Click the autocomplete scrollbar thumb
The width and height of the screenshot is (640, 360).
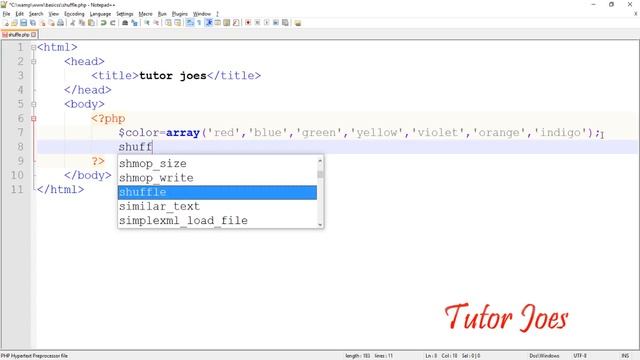[320, 174]
